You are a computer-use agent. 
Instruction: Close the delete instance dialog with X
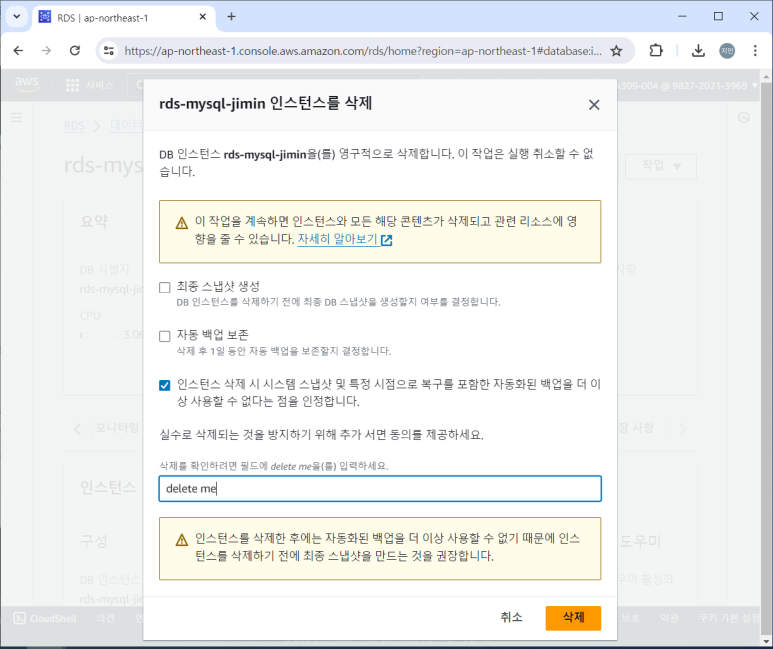tap(594, 105)
